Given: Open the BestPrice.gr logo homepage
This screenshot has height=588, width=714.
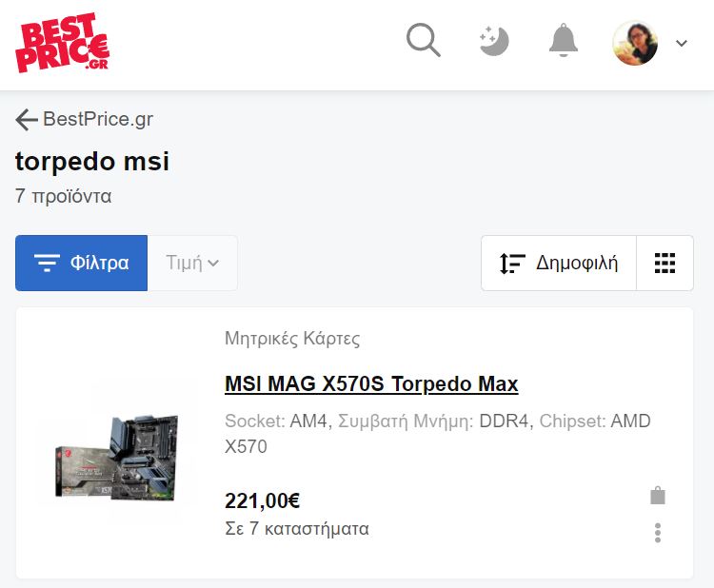Looking at the screenshot, I should 63,42.
